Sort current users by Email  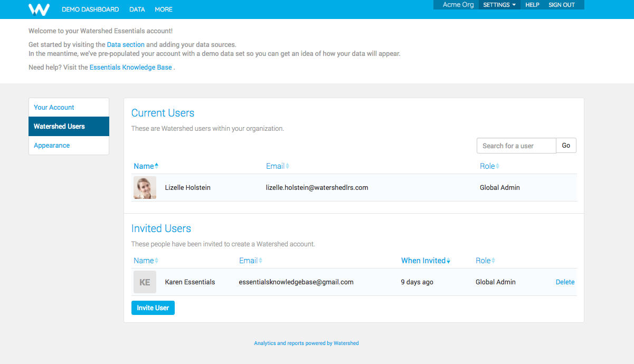tap(278, 166)
